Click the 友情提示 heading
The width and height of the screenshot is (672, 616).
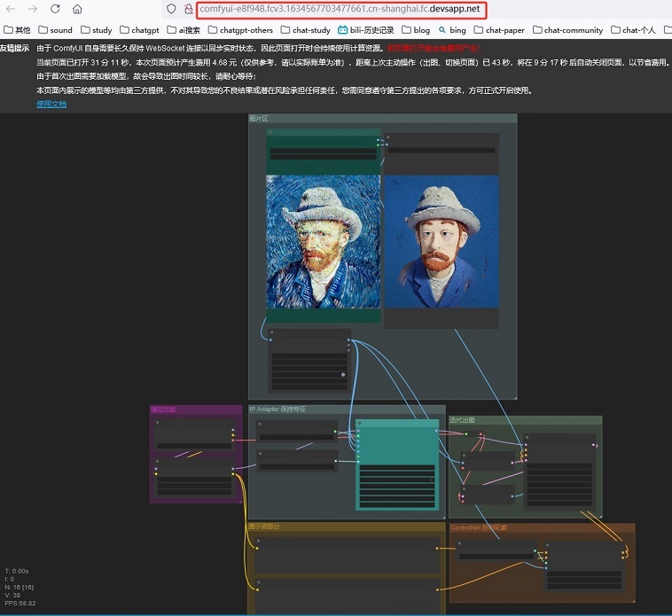point(14,48)
